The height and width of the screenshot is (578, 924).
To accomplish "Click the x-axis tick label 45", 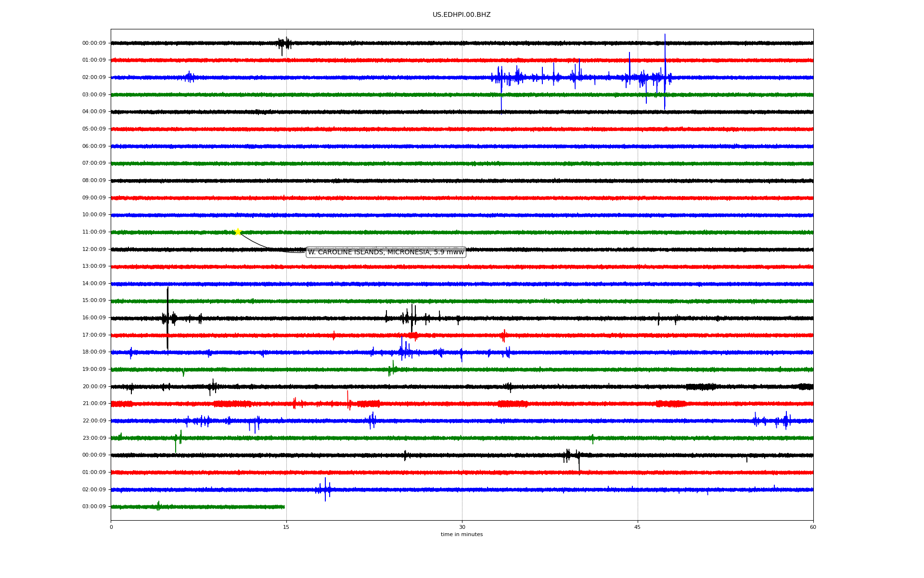I will point(638,527).
